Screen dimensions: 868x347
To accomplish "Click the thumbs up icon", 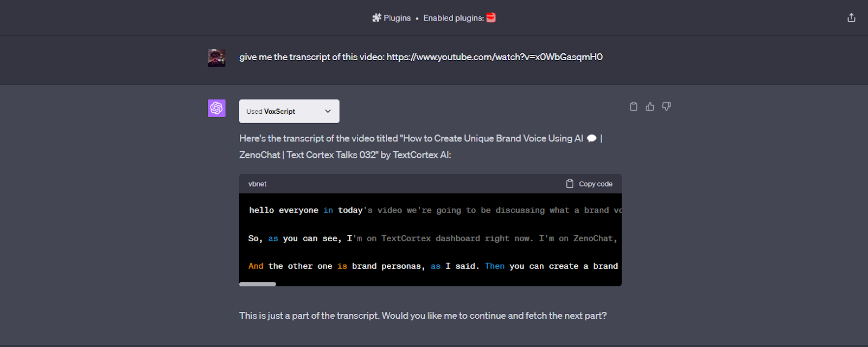I will [x=650, y=107].
